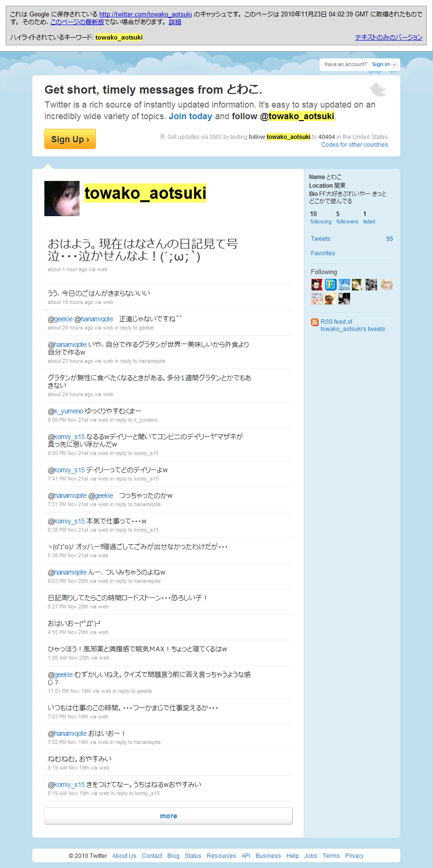Click the '7:03 PM Nov 19th' timestamp
Viewport: 433px width, 868px height.
tap(68, 717)
